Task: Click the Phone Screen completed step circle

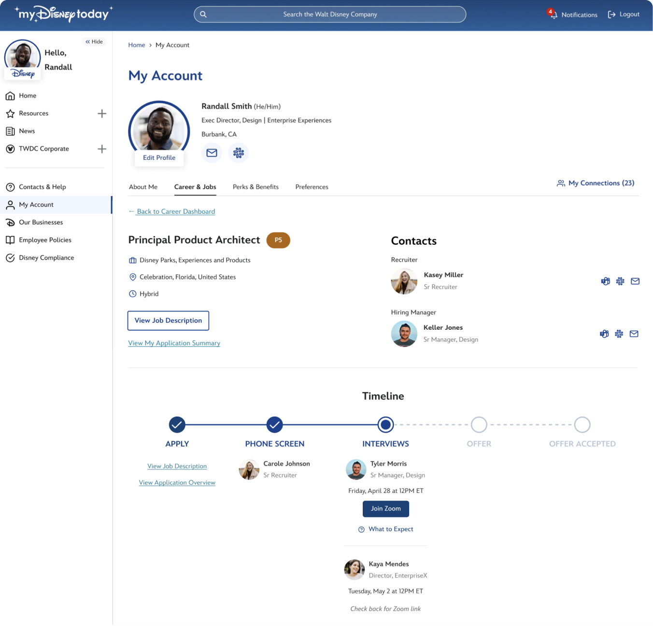Action: click(274, 425)
